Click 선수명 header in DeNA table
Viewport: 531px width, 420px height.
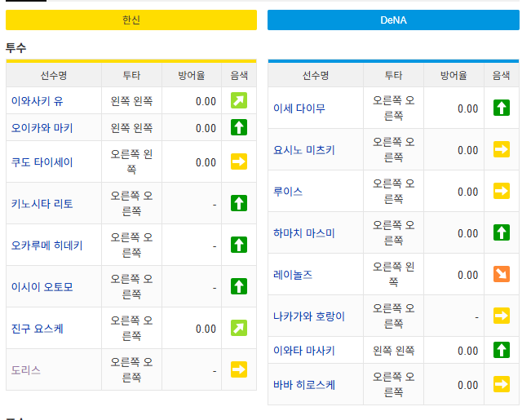[316, 75]
